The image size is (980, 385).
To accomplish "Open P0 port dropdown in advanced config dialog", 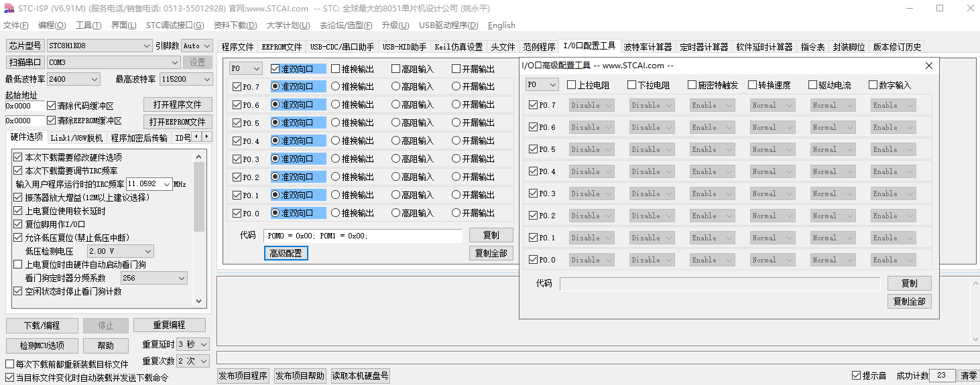I will [x=542, y=85].
